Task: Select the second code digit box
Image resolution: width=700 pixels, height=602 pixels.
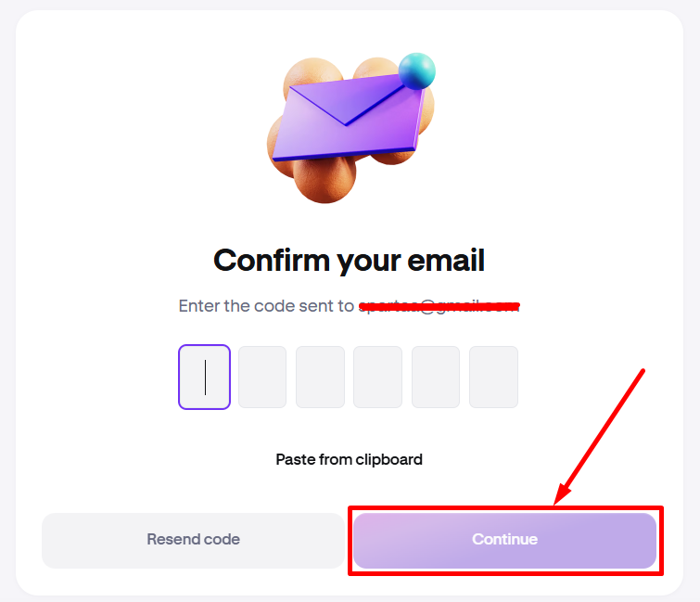Action: [262, 378]
